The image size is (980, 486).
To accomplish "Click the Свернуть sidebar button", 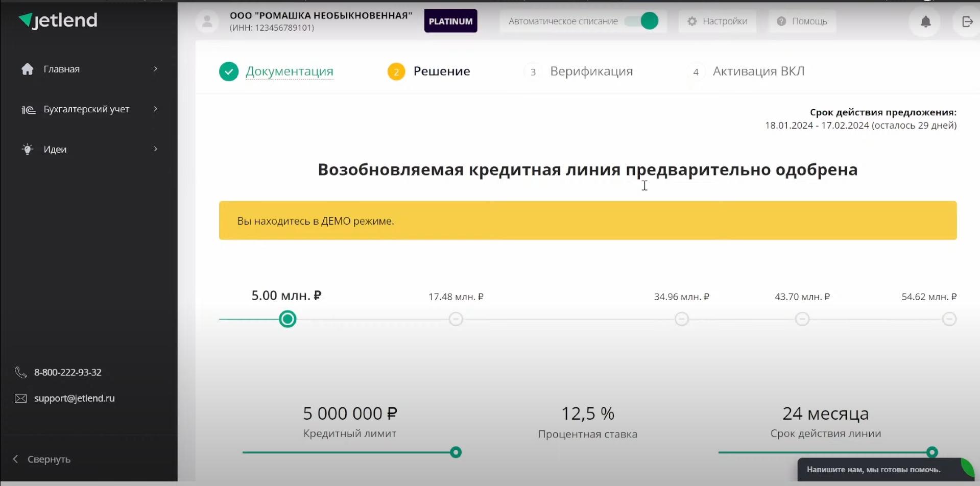I will (x=42, y=459).
